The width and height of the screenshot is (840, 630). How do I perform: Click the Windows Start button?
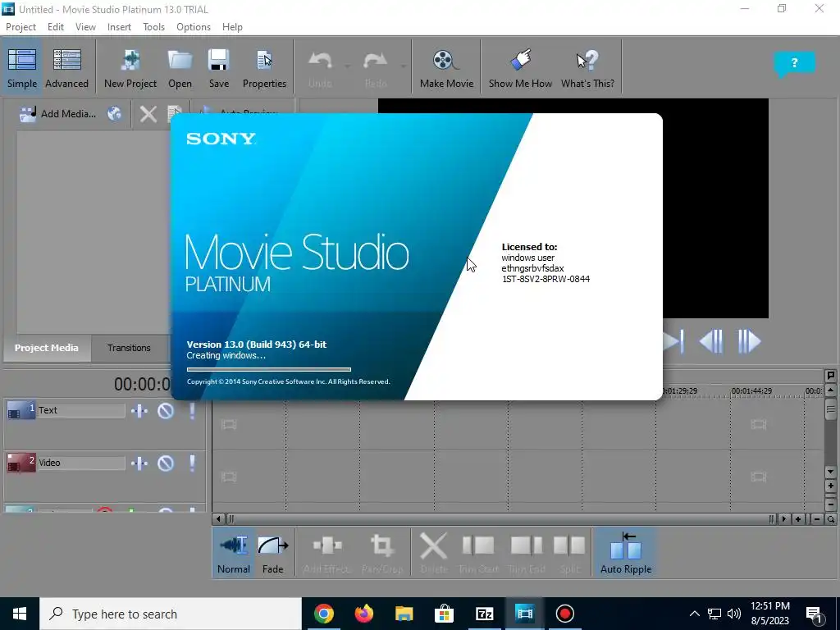[20, 614]
